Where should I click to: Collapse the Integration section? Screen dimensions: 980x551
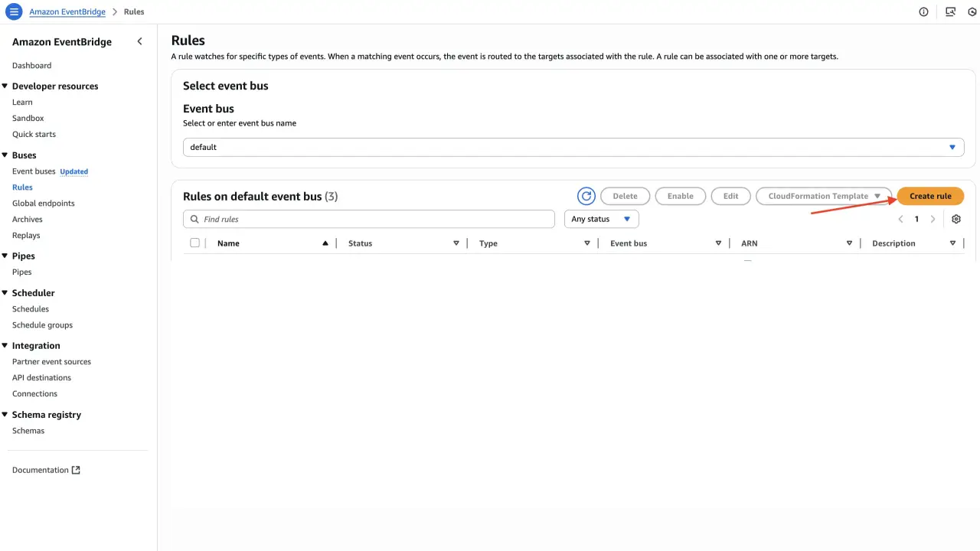click(5, 346)
